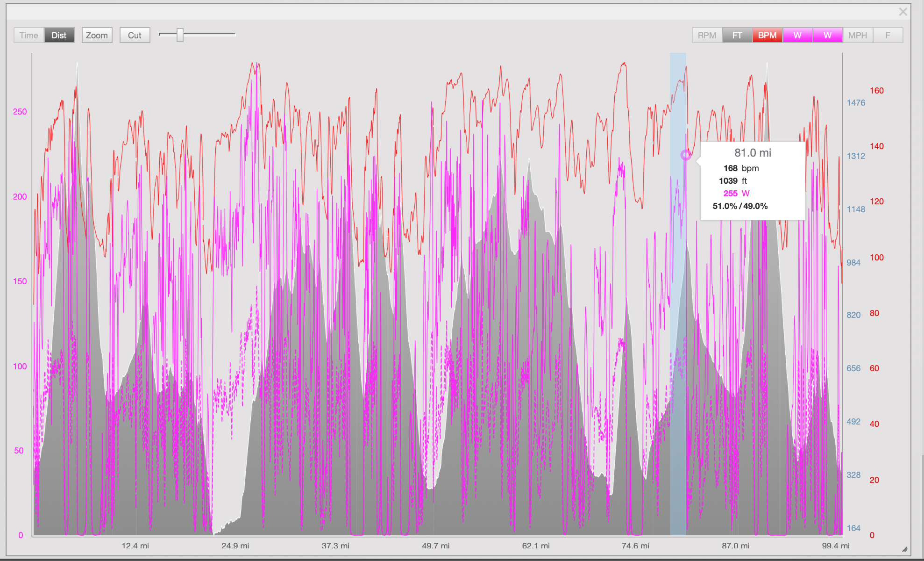
Task: Click the smoothing slider handle
Action: click(180, 35)
